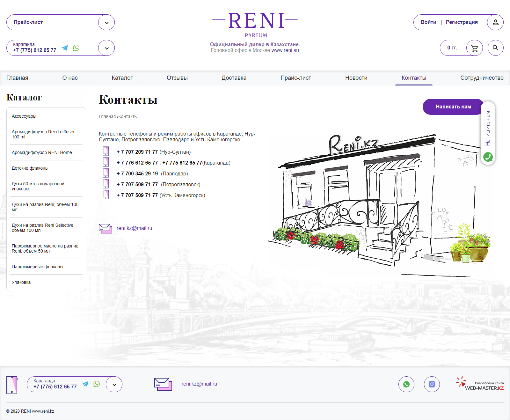Expand footer city phone dropdown arrow
The image size is (510, 420).
pos(114,384)
